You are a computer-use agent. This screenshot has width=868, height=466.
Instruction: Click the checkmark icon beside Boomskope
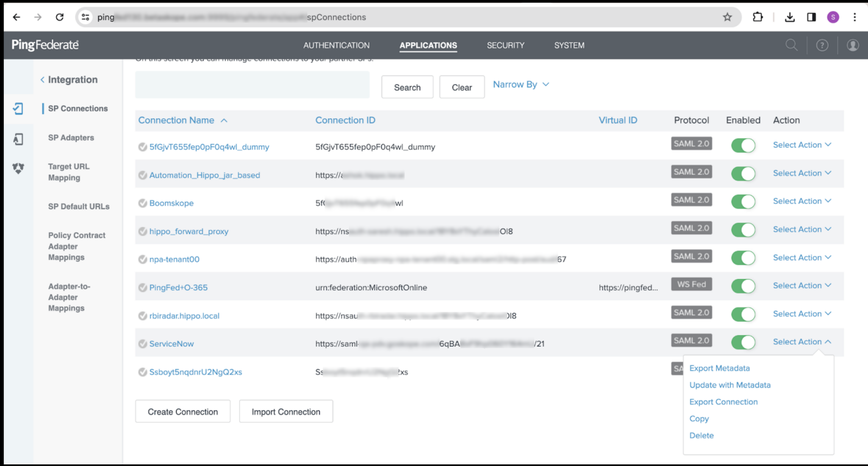[x=142, y=203]
